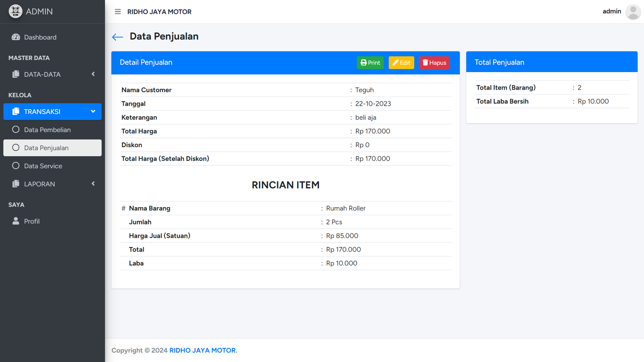Expand the DATA-DATA menu chevron

tap(93, 74)
